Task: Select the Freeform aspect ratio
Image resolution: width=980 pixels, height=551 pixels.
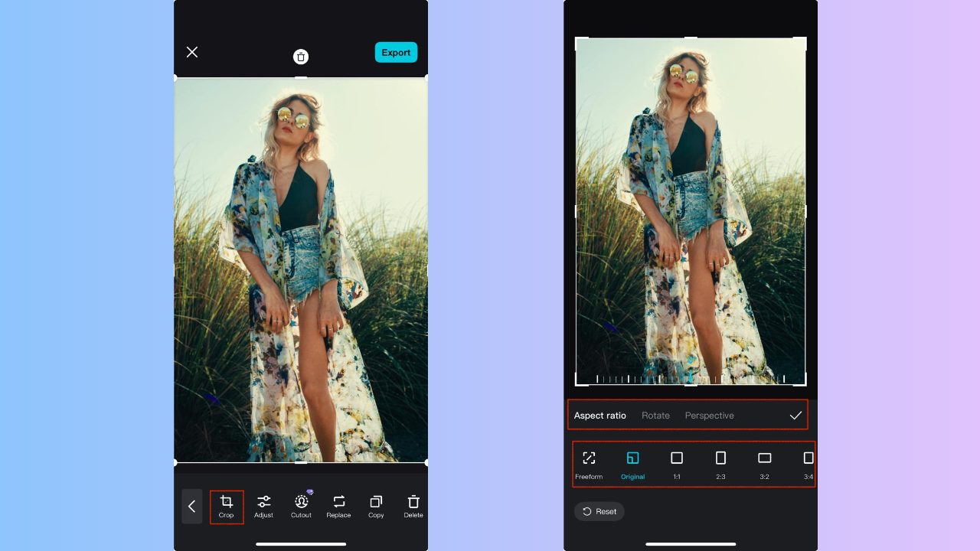Action: [x=589, y=464]
